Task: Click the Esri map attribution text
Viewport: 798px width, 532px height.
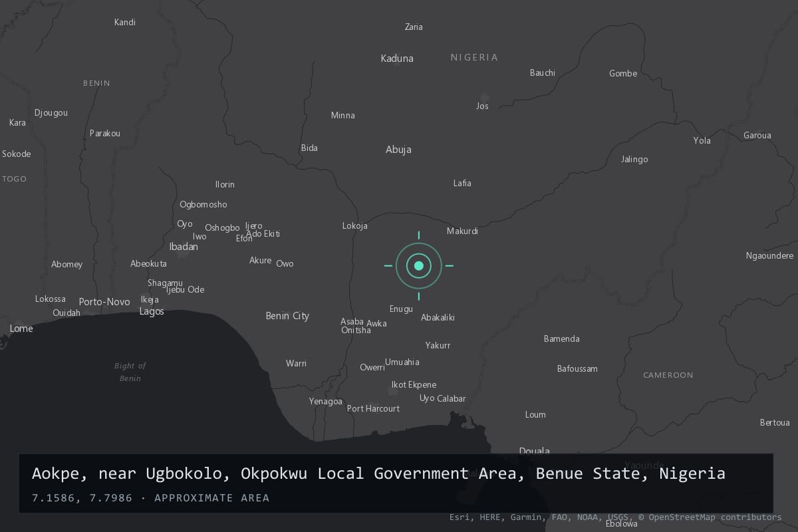Action: tap(615, 517)
